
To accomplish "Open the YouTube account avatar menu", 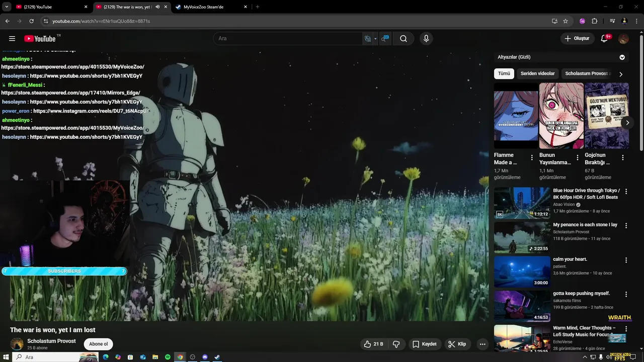I will pyautogui.click(x=623, y=39).
